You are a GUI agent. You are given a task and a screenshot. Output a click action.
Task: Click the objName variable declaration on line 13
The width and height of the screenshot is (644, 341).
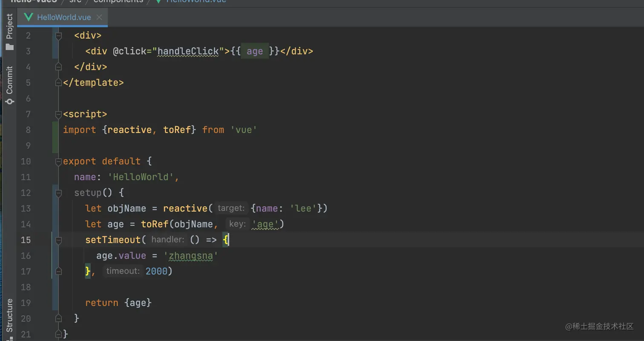tap(126, 208)
